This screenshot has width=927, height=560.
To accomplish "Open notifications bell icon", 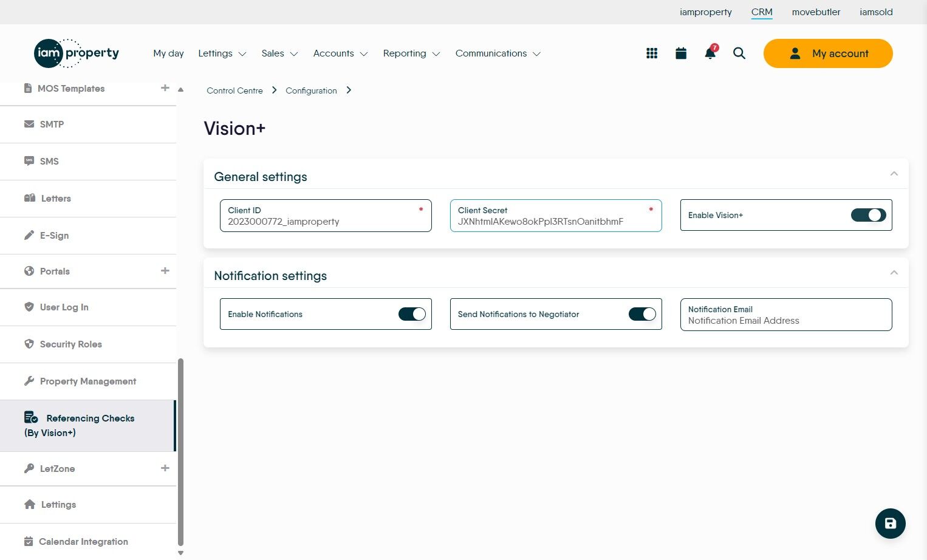I will tap(710, 53).
